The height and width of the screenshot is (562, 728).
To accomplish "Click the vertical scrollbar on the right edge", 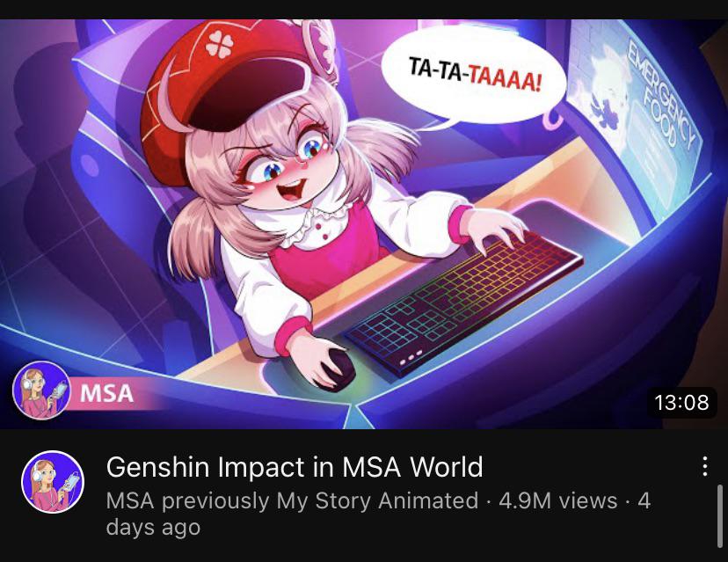I will click(719, 516).
